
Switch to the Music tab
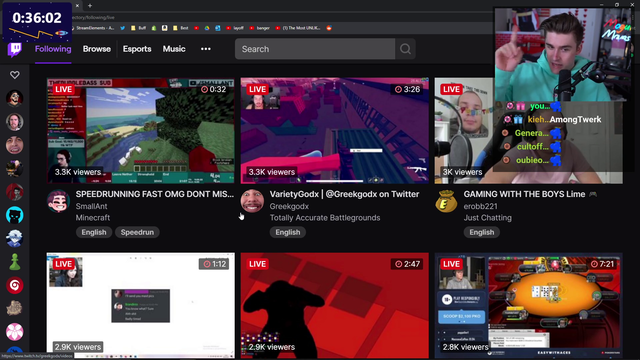[174, 49]
